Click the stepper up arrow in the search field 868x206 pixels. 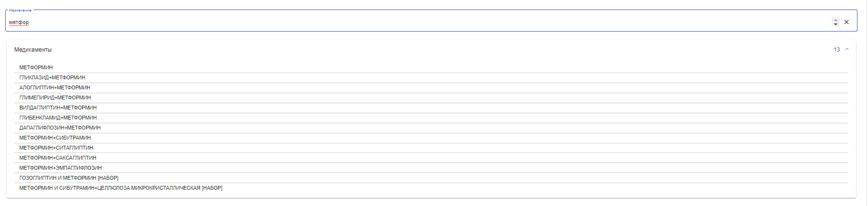835,20
